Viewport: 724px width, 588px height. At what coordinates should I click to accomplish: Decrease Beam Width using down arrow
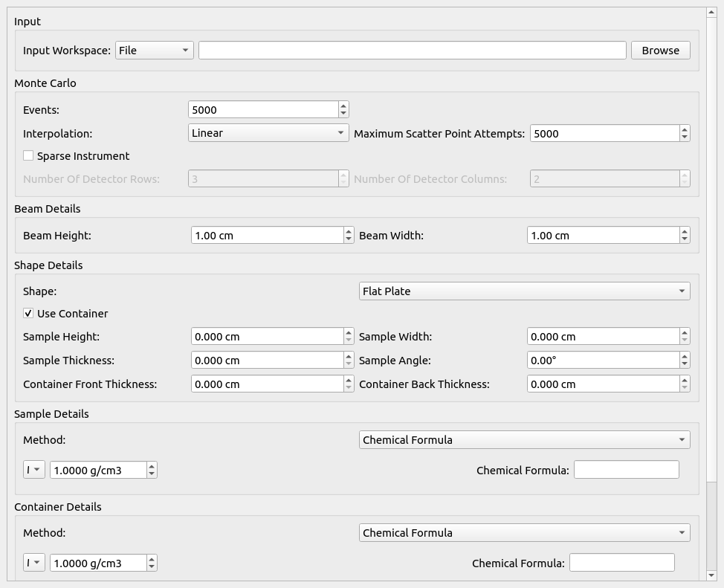pos(685,239)
